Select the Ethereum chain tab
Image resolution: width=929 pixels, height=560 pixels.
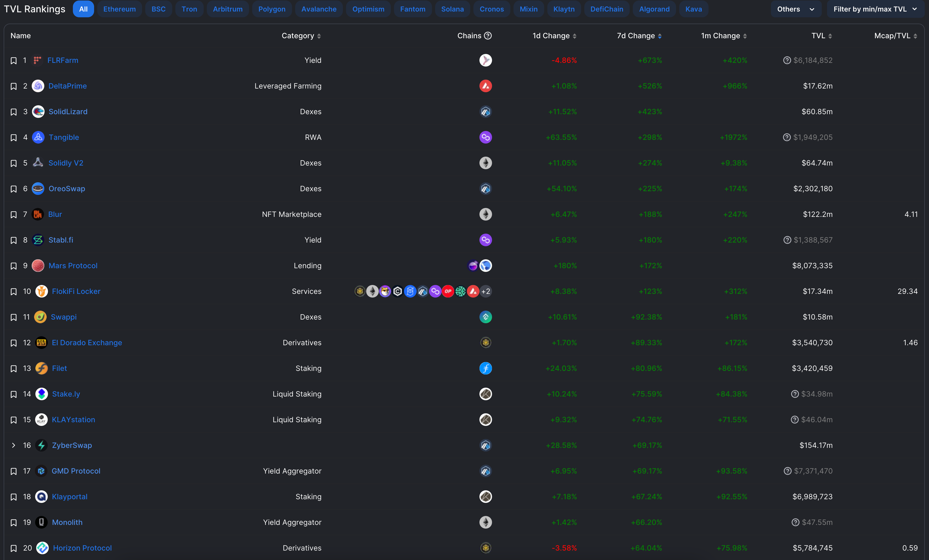120,9
